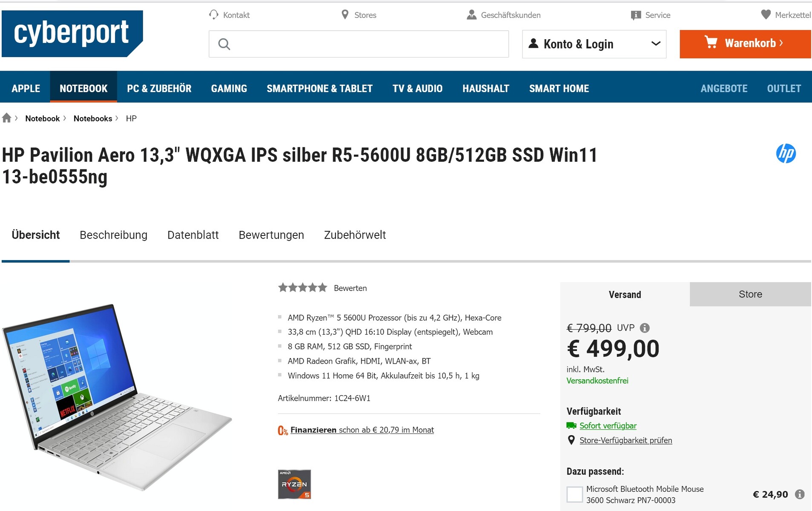812x511 pixels.
Task: Click Store-Verfügbarkeit prüfen link
Action: point(625,440)
